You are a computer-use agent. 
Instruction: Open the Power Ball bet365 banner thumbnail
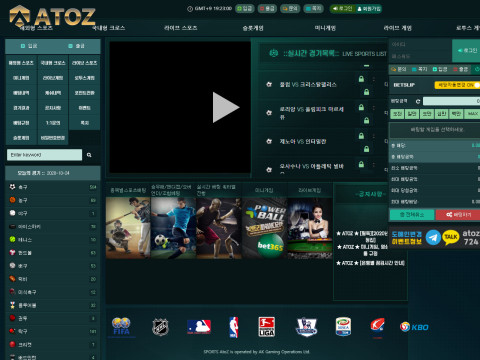pyautogui.click(x=264, y=228)
